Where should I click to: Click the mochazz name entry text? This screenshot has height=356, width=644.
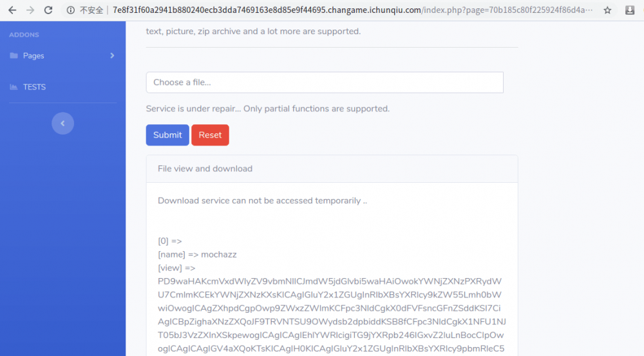coord(219,254)
